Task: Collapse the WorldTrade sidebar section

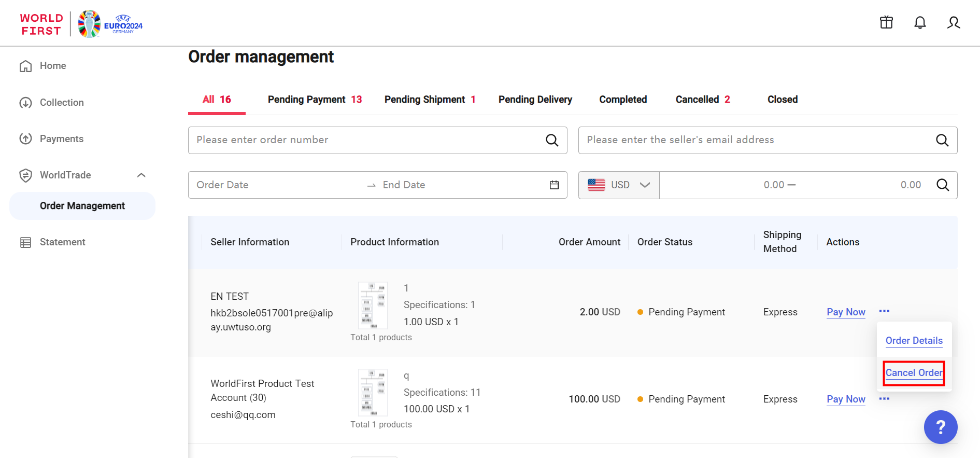Action: (141, 175)
